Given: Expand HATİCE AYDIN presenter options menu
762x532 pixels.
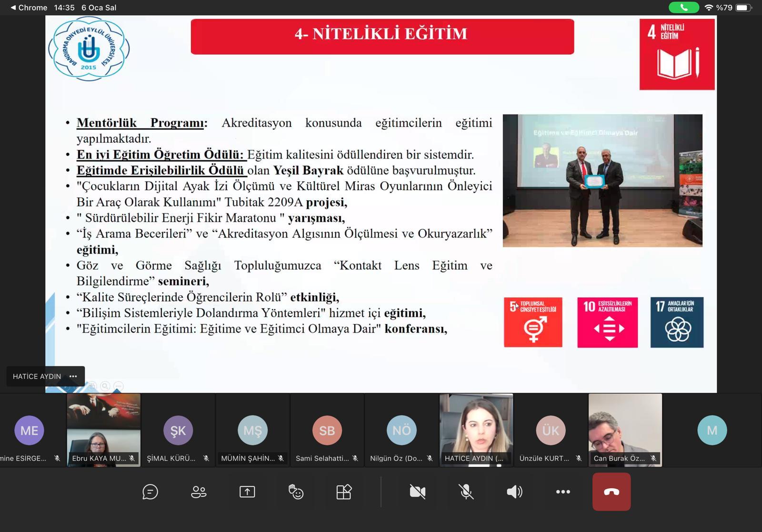Looking at the screenshot, I should (x=73, y=376).
